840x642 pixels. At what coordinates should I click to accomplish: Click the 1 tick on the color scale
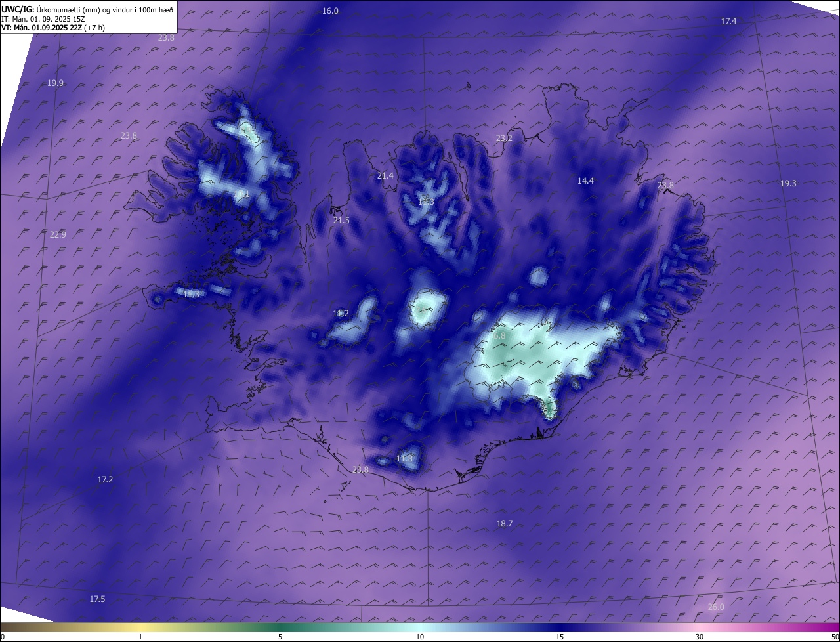(140, 637)
